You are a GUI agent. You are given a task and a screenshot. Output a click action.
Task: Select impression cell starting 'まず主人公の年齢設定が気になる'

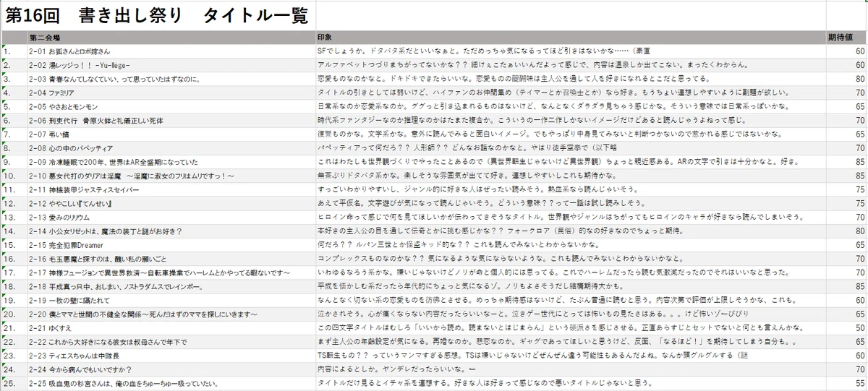[x=571, y=342]
